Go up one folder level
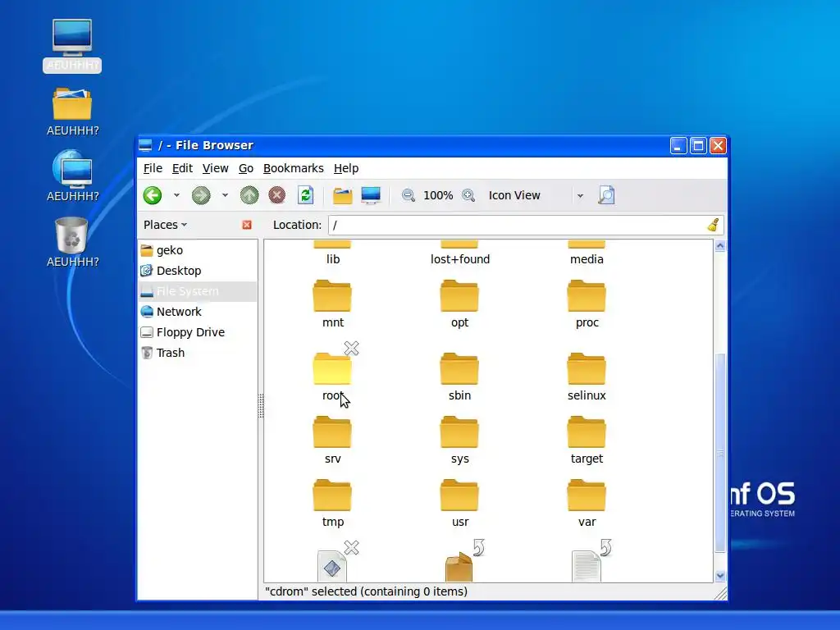Viewport: 840px width, 630px height. 249,195
